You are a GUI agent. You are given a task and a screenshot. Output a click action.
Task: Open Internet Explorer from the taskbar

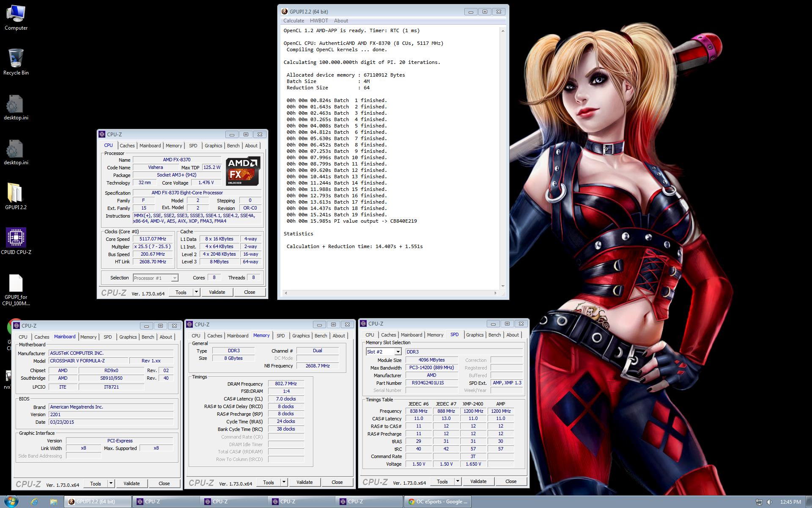click(x=34, y=502)
